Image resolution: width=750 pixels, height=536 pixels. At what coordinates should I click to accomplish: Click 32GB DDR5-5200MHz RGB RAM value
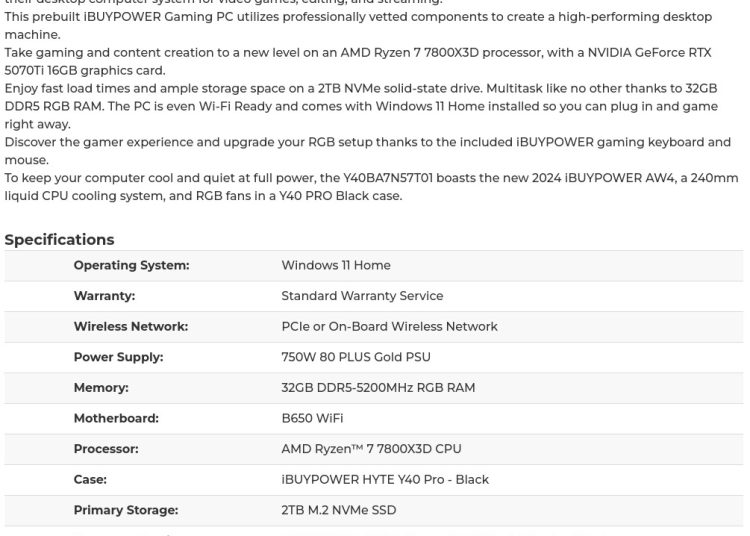pyautogui.click(x=378, y=388)
